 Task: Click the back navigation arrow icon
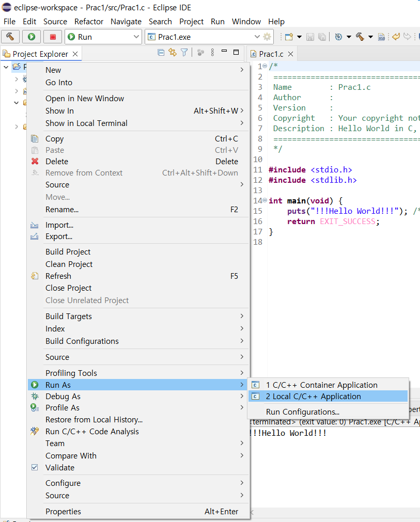click(x=396, y=36)
